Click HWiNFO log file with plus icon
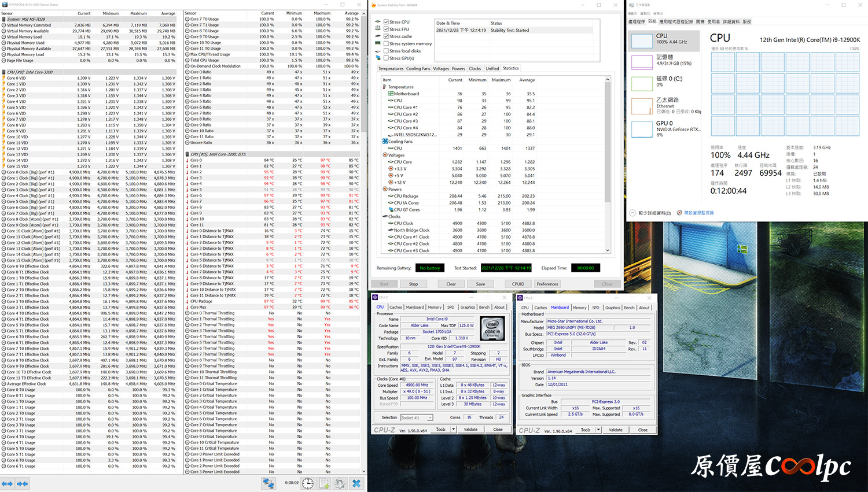 click(324, 483)
